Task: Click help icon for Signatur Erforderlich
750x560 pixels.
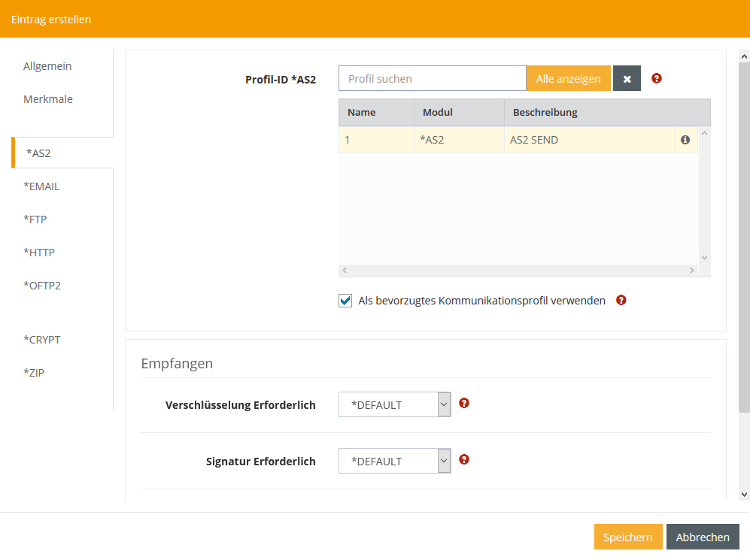Action: tap(464, 460)
